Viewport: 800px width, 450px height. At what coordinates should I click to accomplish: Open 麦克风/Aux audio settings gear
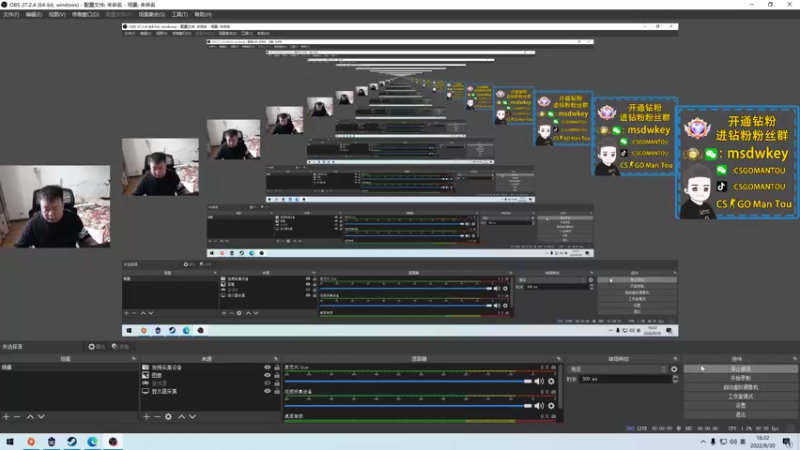551,381
